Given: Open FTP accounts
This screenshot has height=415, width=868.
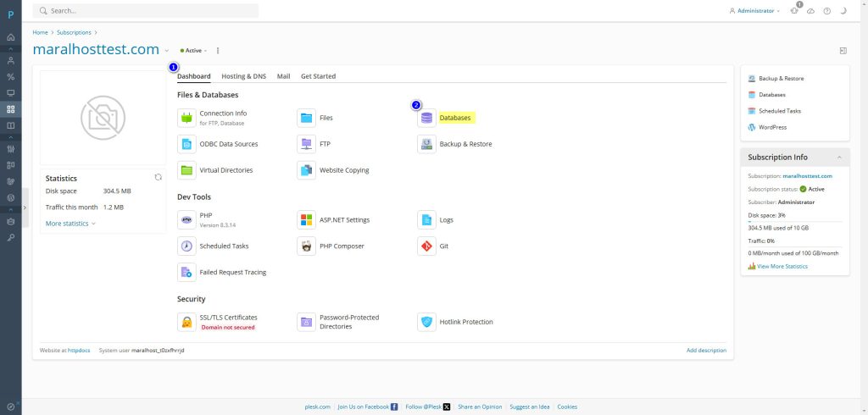Looking at the screenshot, I should pos(325,144).
